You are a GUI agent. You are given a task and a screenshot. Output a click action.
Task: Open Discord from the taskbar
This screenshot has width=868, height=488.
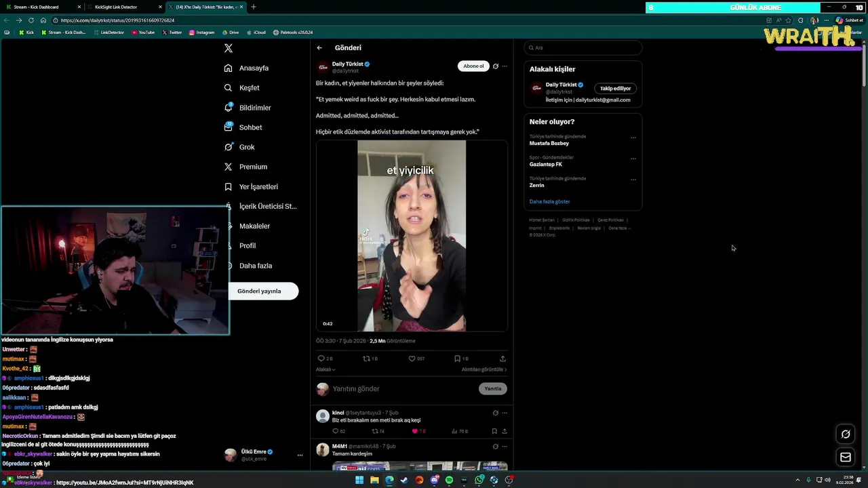tap(435, 480)
